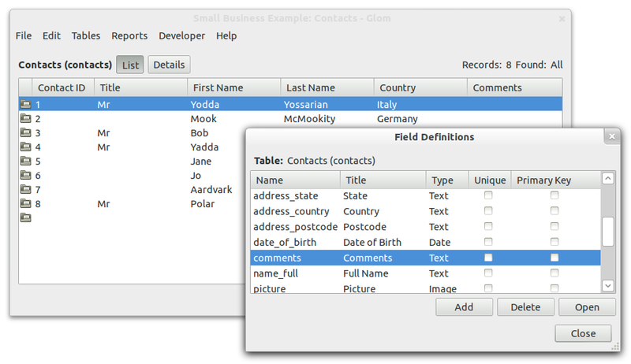Click 'Yossarian' last name cell
The image size is (631, 364).
click(305, 105)
